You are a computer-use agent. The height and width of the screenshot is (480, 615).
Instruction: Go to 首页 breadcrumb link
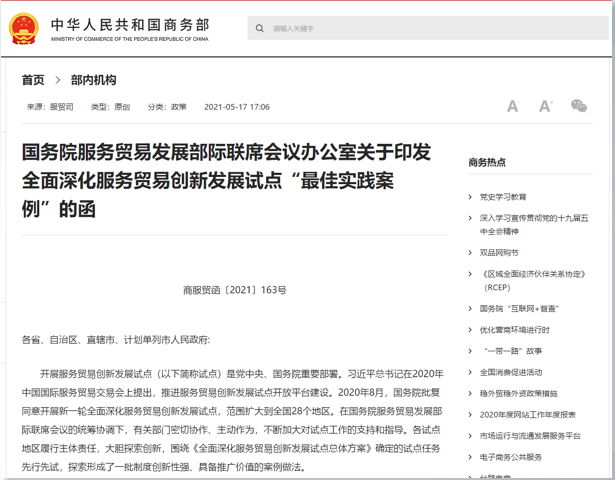(x=33, y=80)
